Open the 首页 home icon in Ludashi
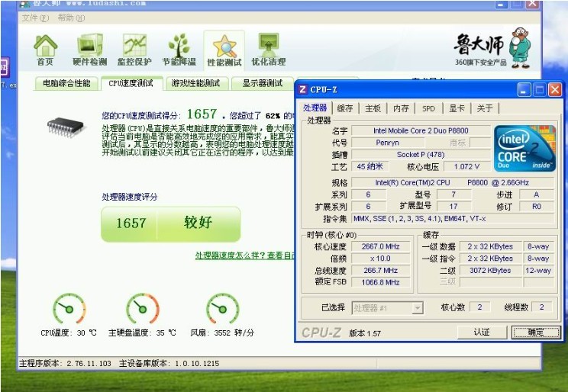The width and height of the screenshot is (568, 392). click(x=45, y=50)
